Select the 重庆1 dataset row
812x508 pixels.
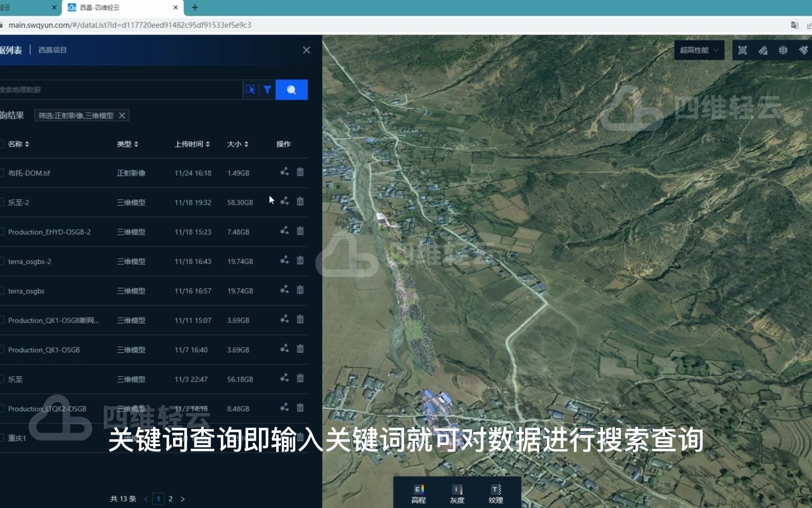click(154, 438)
